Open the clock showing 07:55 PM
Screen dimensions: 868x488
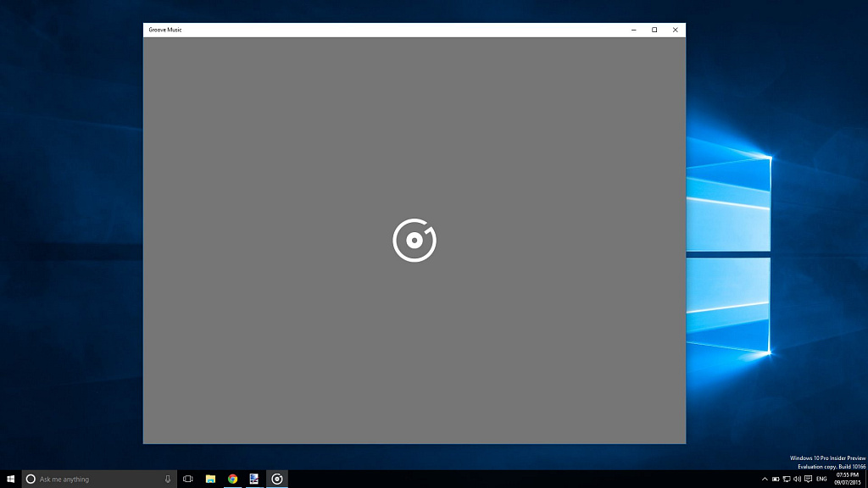point(848,479)
